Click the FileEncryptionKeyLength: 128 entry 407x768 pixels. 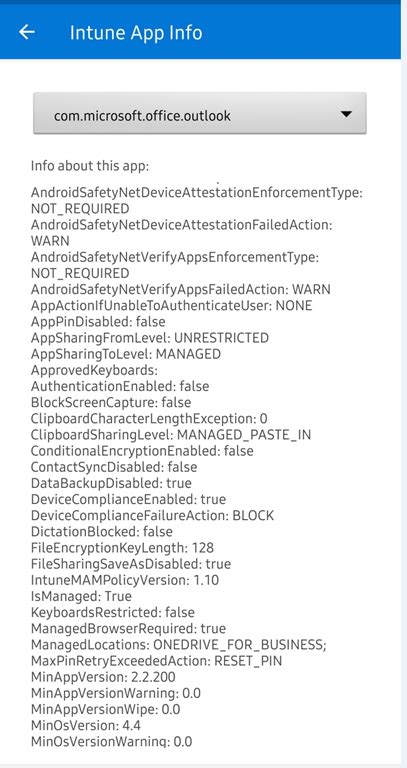pos(122,548)
